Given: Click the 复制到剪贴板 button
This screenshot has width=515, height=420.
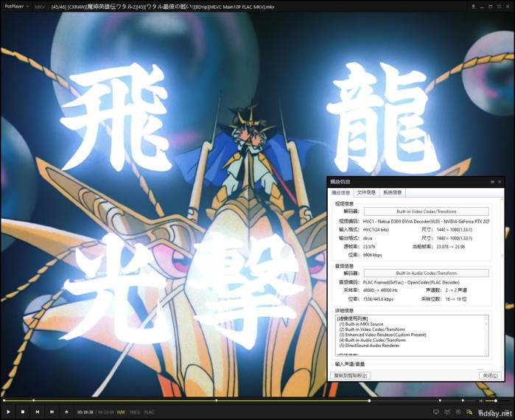Looking at the screenshot, I should click(x=351, y=375).
